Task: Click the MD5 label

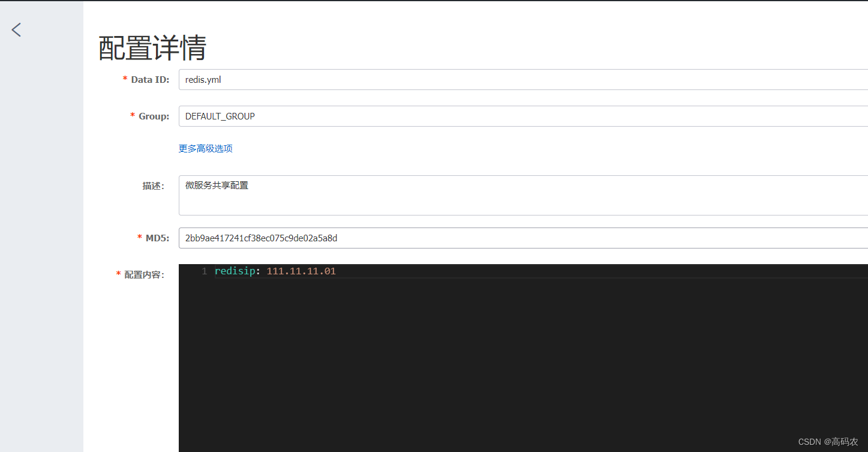Action: [x=158, y=238]
